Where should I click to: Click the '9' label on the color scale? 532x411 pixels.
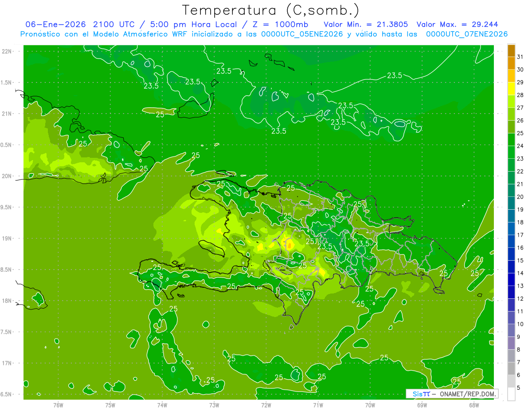pos(519,337)
